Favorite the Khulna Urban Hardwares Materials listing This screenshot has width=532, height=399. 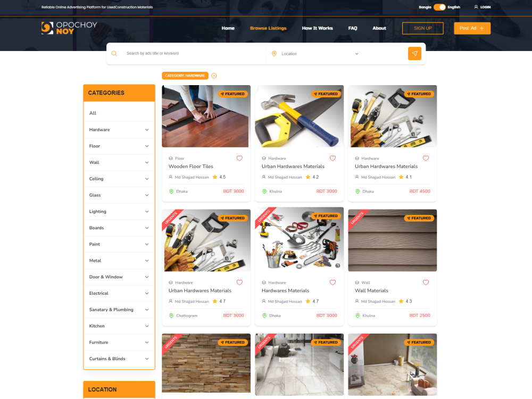332,159
